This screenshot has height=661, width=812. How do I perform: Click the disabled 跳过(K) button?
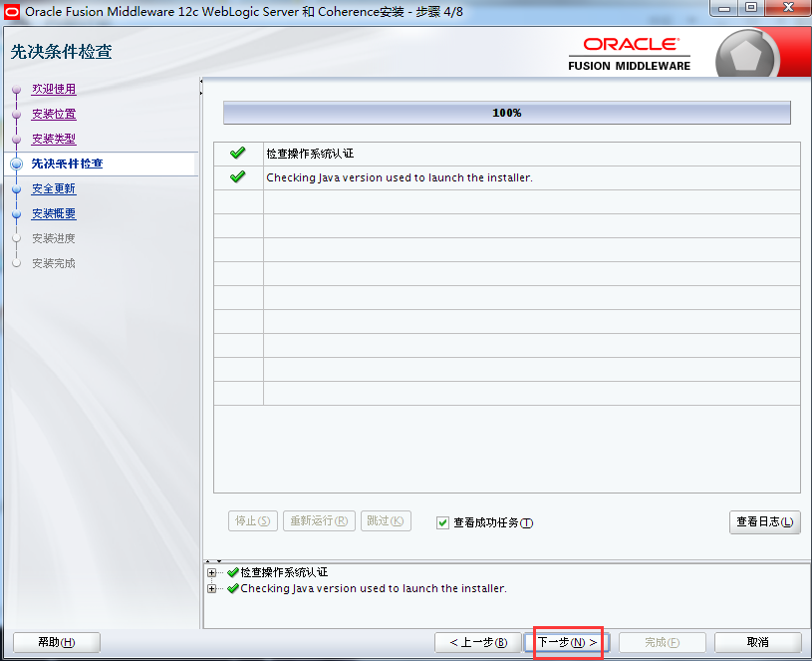pyautogui.click(x=386, y=520)
